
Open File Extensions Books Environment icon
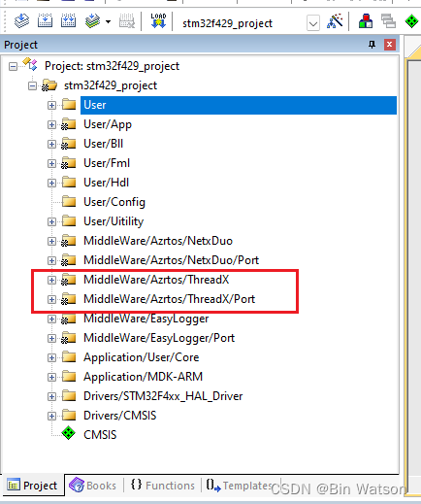(x=366, y=21)
